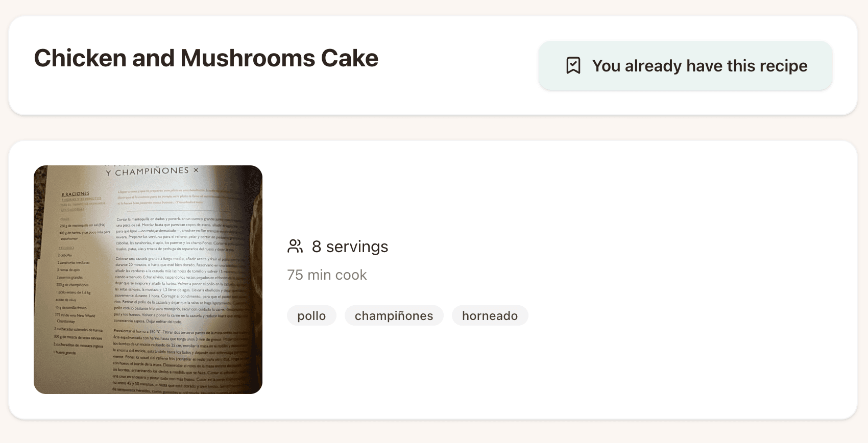Click the bookmark check icon
The height and width of the screenshot is (443, 868).
573,66
